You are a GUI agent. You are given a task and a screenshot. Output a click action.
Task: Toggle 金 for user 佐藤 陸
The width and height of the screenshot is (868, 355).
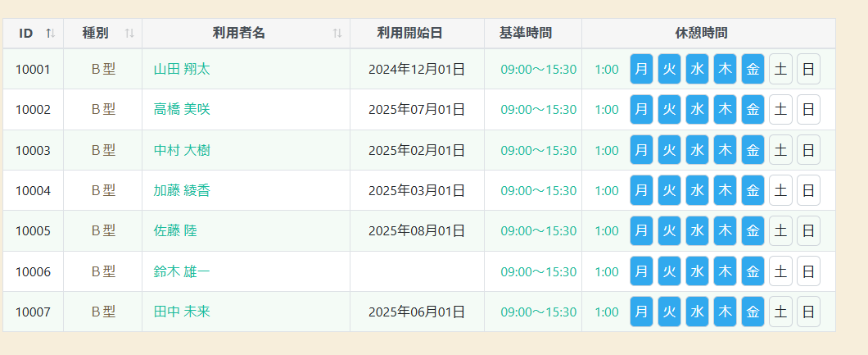coord(753,231)
